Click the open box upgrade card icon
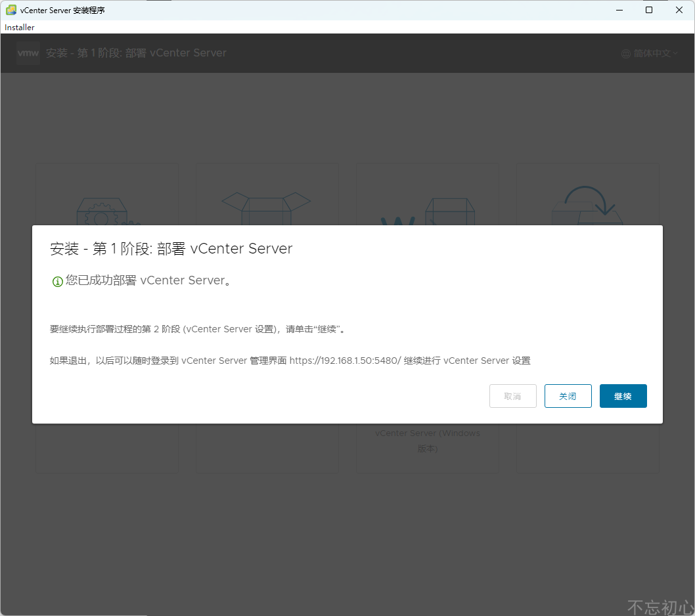 pos(266,208)
